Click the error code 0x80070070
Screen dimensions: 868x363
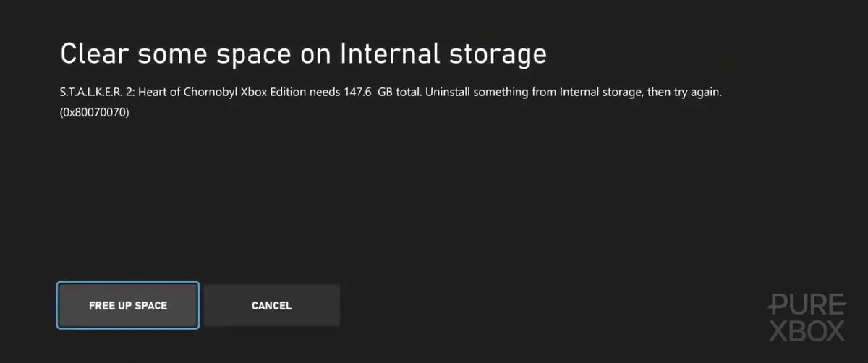tap(94, 113)
